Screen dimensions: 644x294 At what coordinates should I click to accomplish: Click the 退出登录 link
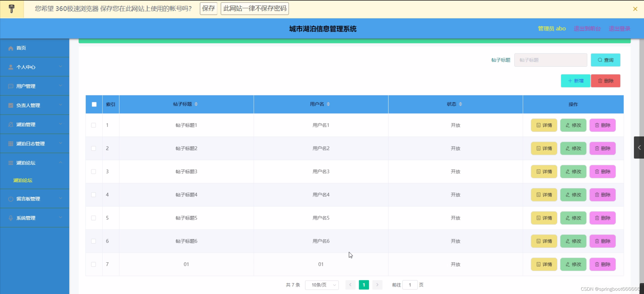[620, 29]
